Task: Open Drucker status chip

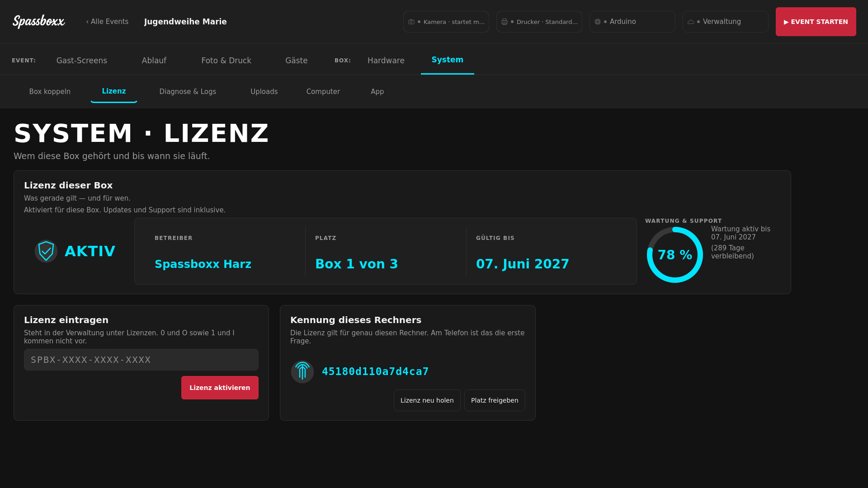Action: (x=539, y=22)
